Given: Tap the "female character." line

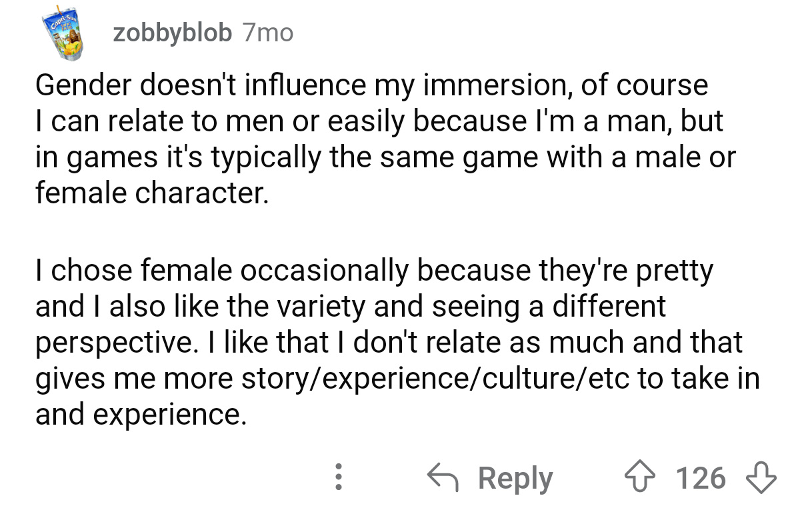Looking at the screenshot, I should 151,193.
